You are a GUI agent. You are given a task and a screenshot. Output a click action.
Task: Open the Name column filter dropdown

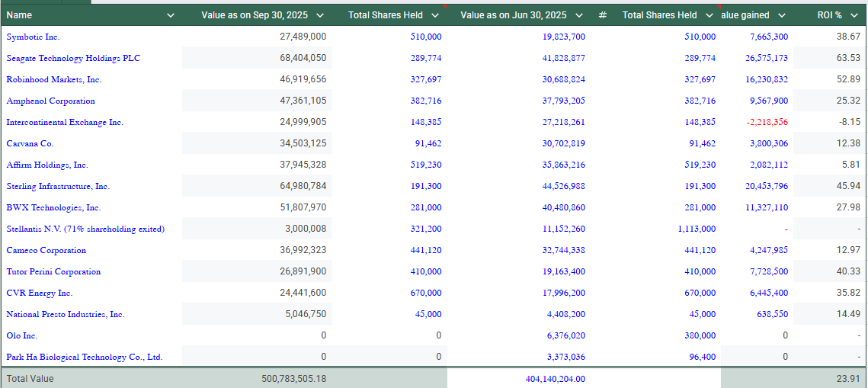(171, 15)
